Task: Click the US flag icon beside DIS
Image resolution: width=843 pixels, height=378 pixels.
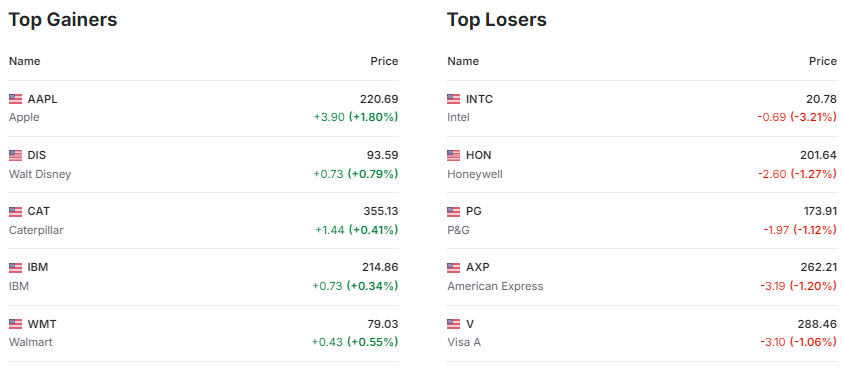Action: tap(16, 155)
